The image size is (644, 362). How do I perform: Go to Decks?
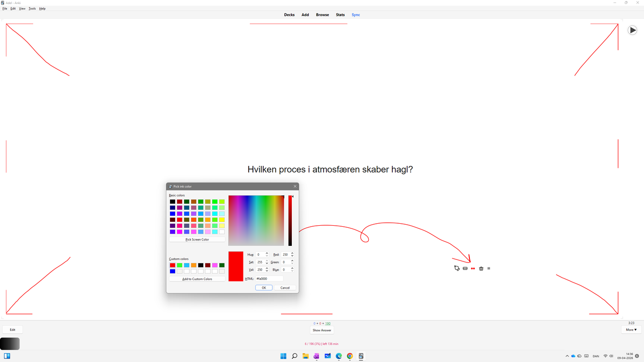point(289,15)
